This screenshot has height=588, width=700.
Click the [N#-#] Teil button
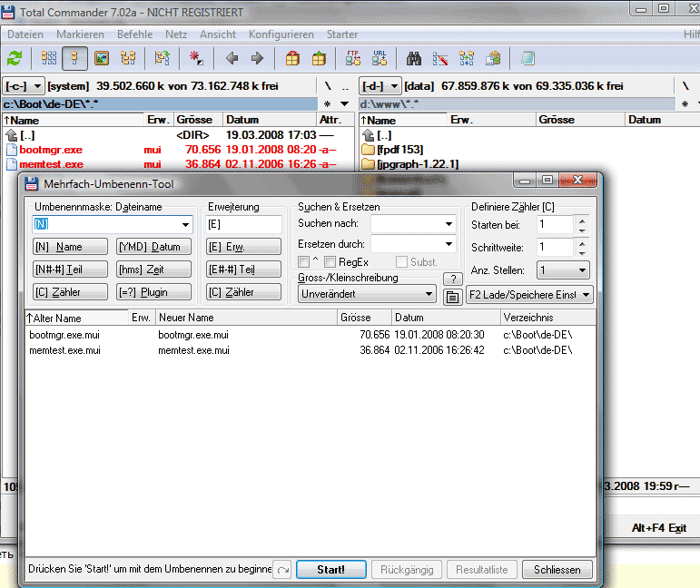pyautogui.click(x=70, y=269)
